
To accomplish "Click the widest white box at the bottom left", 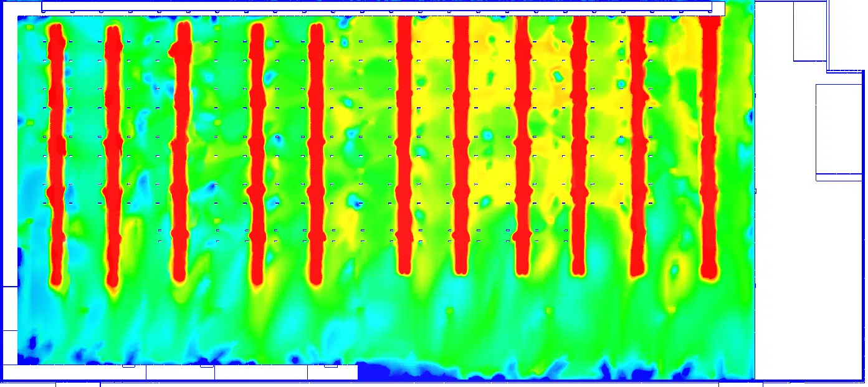I will coord(75,372).
